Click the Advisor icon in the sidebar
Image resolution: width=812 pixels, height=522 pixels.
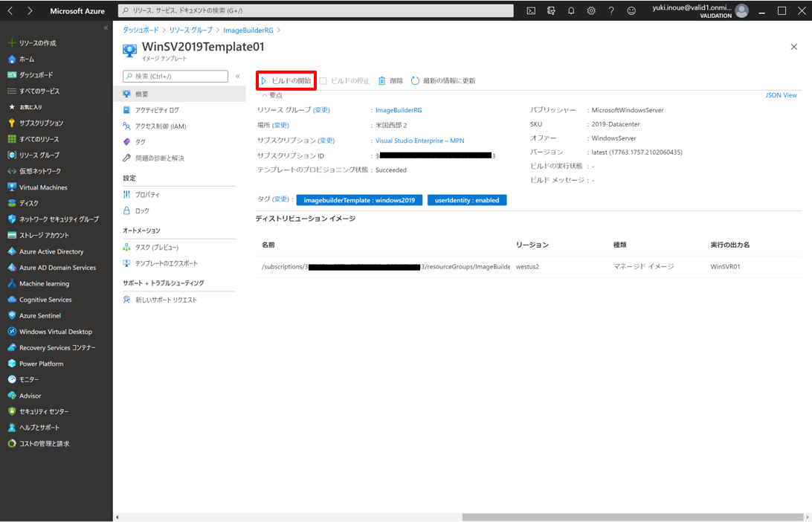[12, 396]
